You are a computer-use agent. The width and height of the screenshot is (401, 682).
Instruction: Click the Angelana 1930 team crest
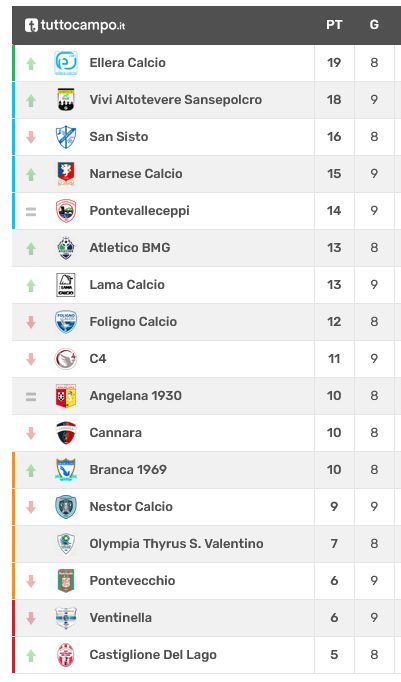pyautogui.click(x=66, y=396)
